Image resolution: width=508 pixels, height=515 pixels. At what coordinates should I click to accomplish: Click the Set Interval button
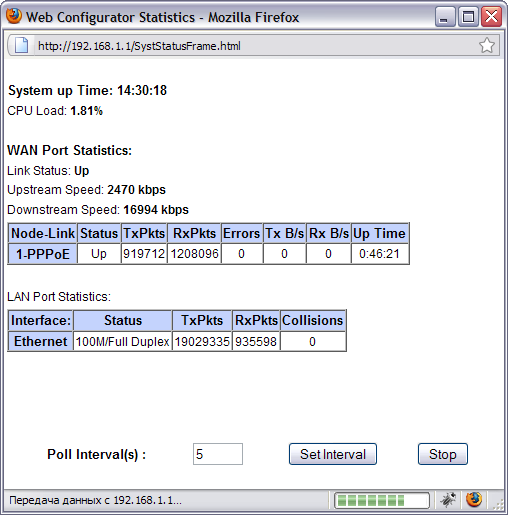click(x=333, y=454)
